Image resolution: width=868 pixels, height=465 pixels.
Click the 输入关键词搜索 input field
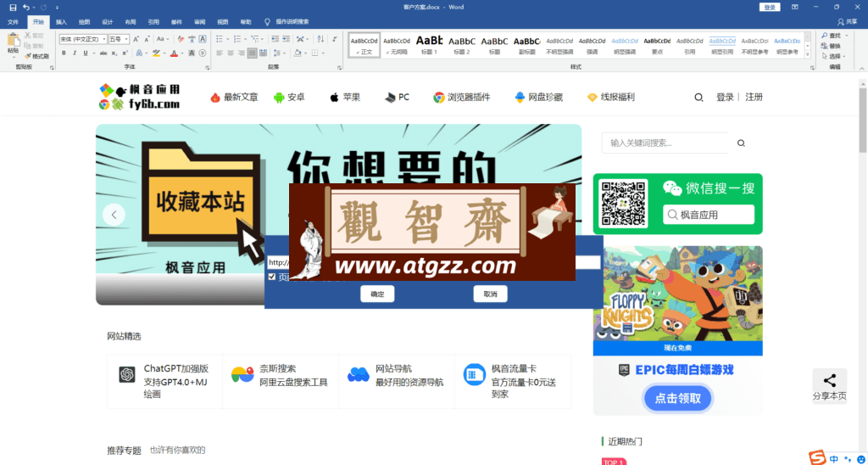tap(665, 143)
